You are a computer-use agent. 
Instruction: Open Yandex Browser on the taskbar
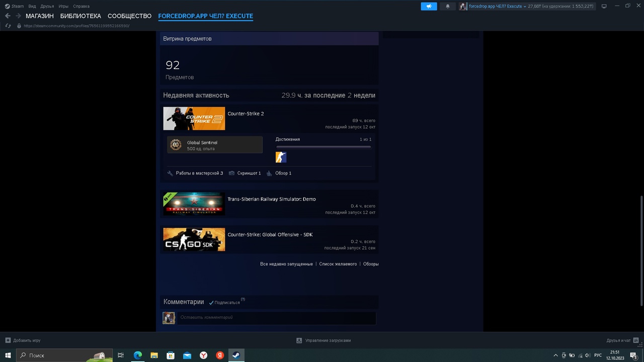coord(203,355)
